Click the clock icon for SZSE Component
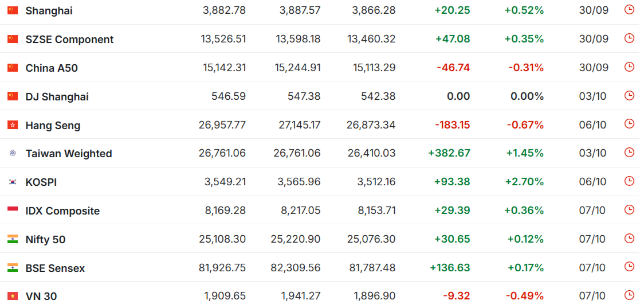This screenshot has width=644, height=308. click(629, 38)
